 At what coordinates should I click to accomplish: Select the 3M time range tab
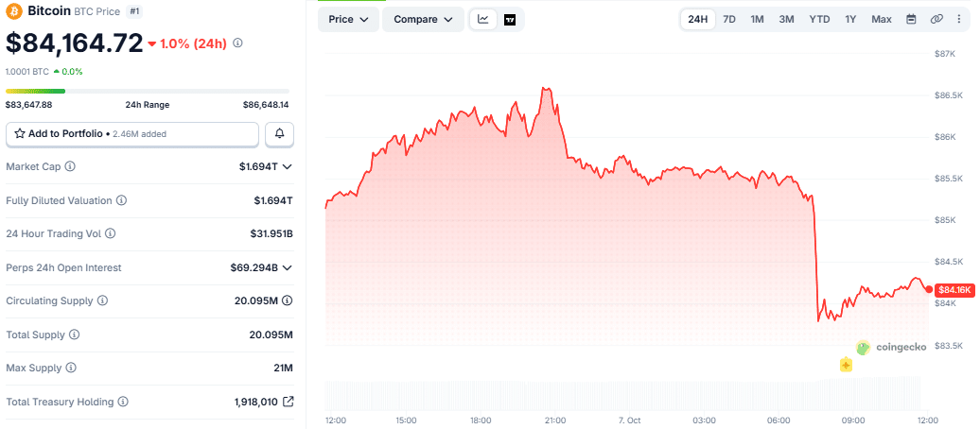point(786,19)
